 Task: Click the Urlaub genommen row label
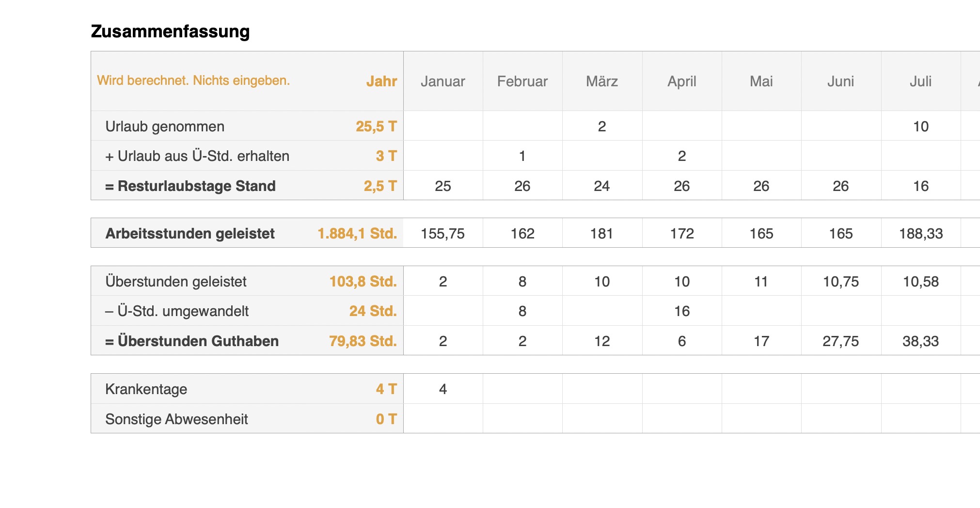tap(165, 127)
